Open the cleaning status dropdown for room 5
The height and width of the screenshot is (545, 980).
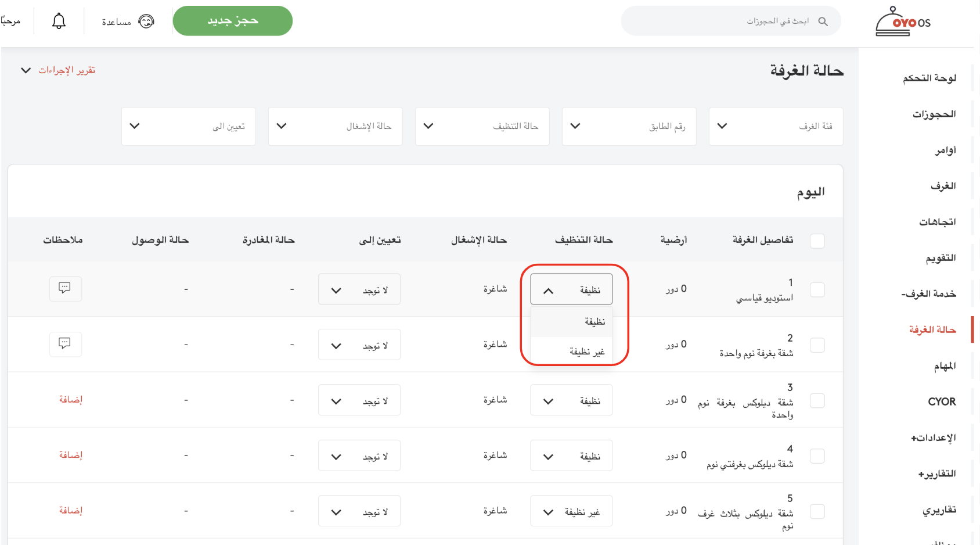pyautogui.click(x=571, y=511)
